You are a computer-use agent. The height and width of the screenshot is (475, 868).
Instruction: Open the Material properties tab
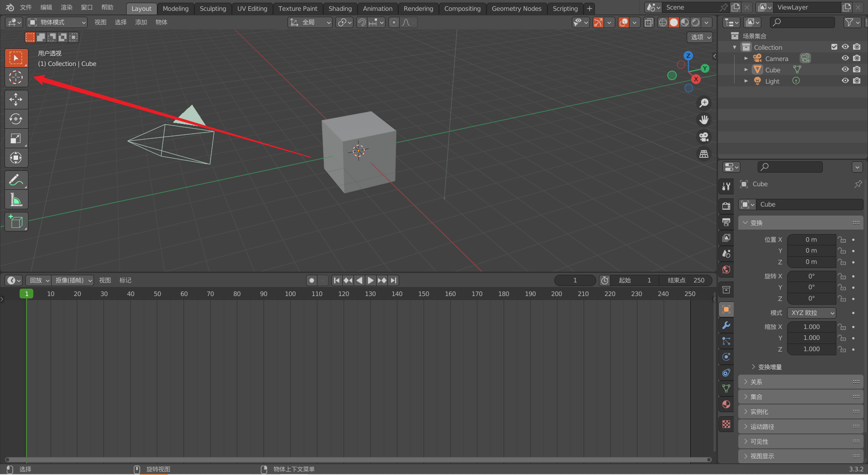point(726,404)
